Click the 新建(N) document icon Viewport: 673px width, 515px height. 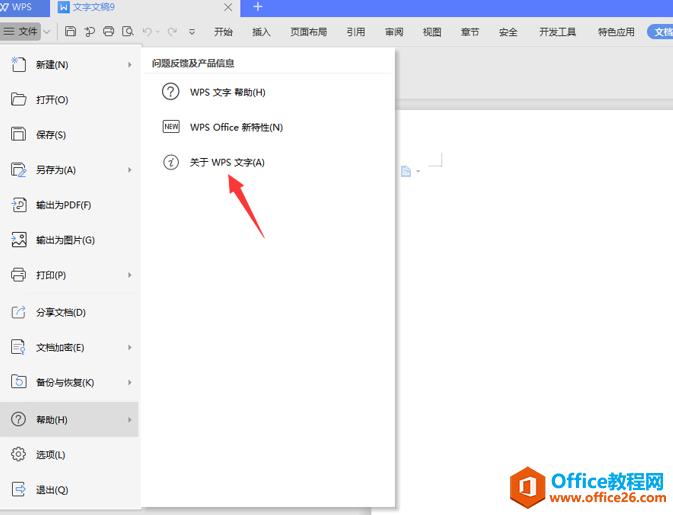[18, 64]
